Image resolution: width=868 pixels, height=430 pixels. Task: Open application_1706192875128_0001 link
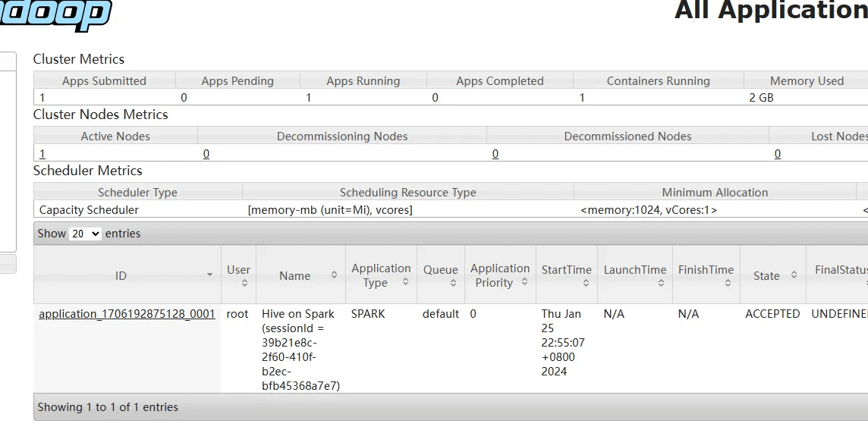click(127, 314)
